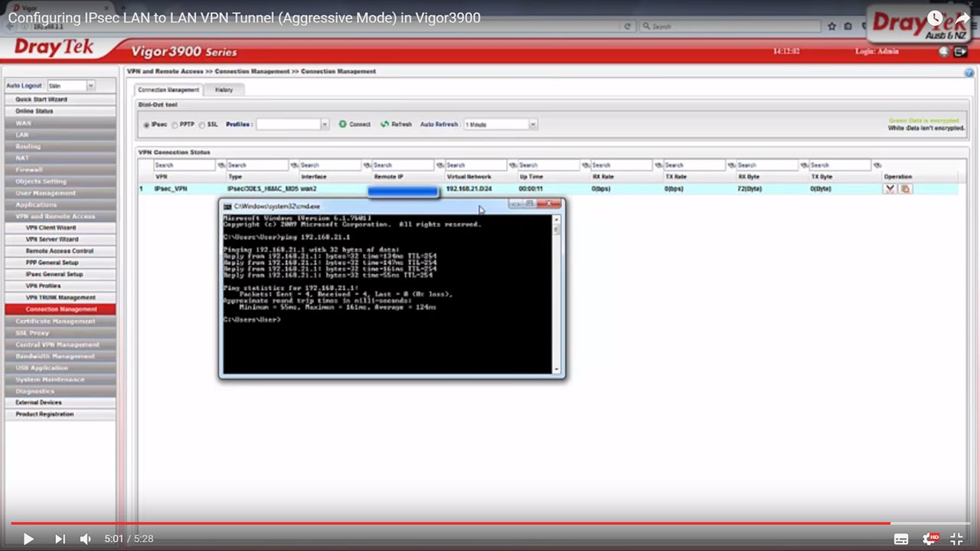Screen dimensions: 980x551
Task: Click the VPN column search field
Action: [x=184, y=165]
